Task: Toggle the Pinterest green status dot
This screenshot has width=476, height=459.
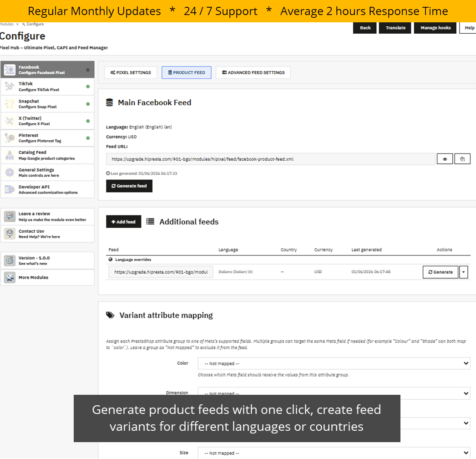Action: tap(88, 138)
